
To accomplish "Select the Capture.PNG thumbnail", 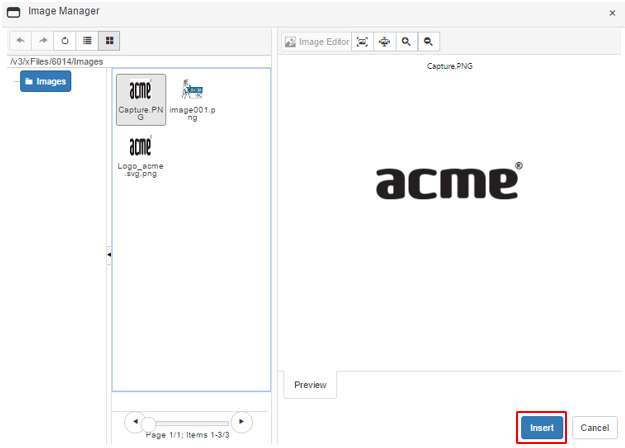I will [x=141, y=98].
